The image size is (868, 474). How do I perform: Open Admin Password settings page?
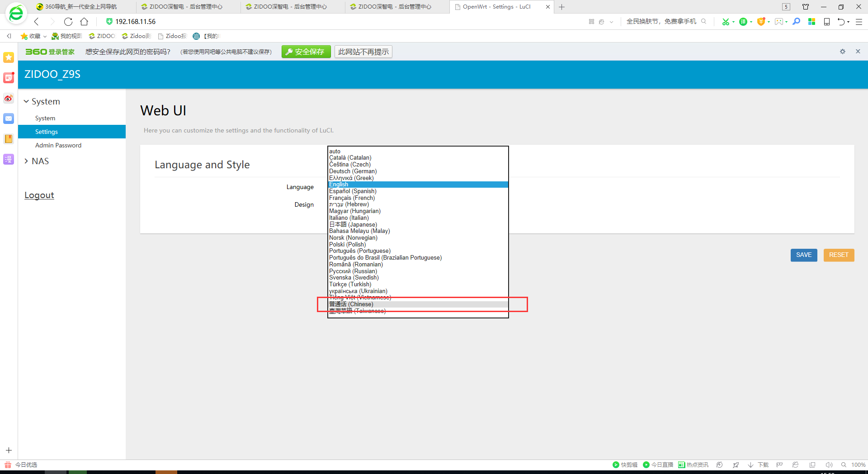click(58, 145)
